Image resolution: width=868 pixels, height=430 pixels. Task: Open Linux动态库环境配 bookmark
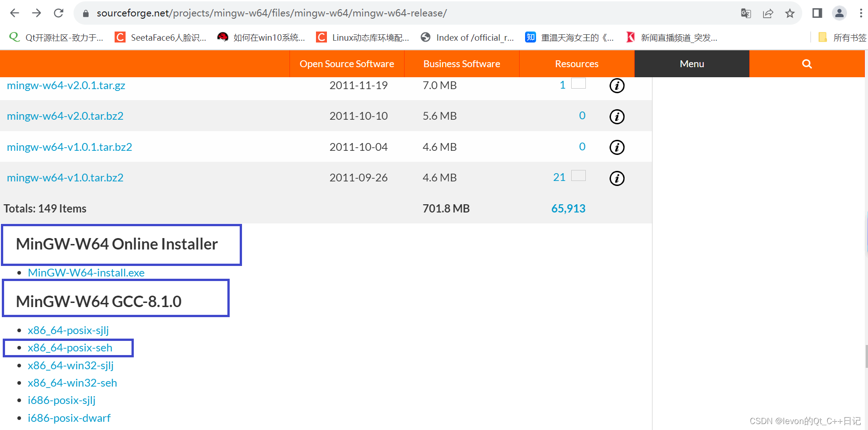pos(363,37)
